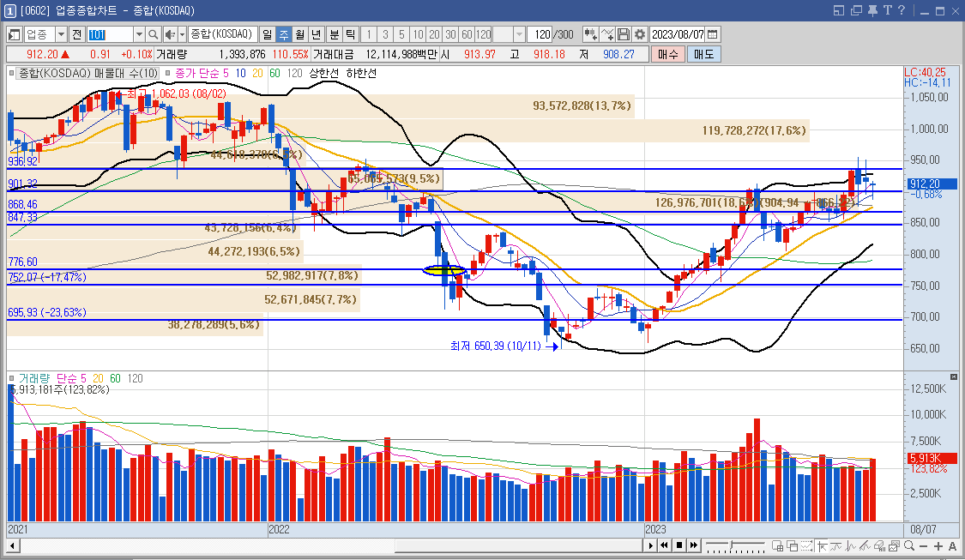Click the bottom magnifier zoom icon
This screenshot has width=965, height=560.
(x=909, y=545)
